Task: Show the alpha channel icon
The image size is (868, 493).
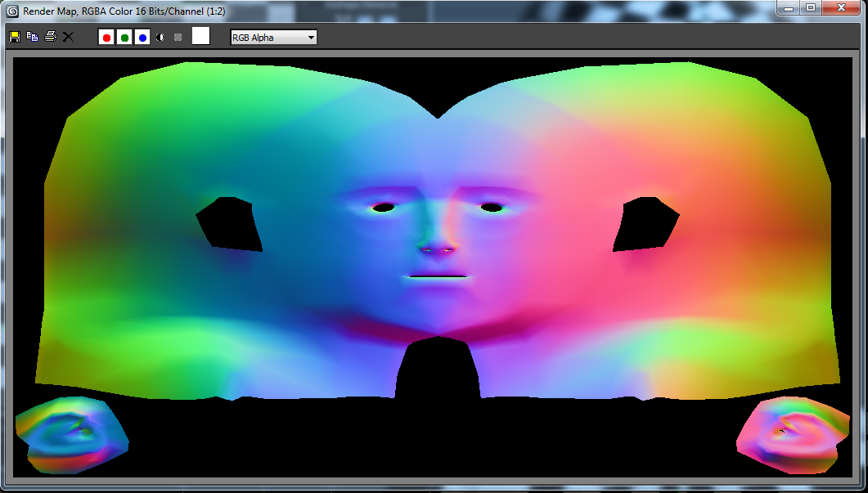Action: (x=177, y=37)
